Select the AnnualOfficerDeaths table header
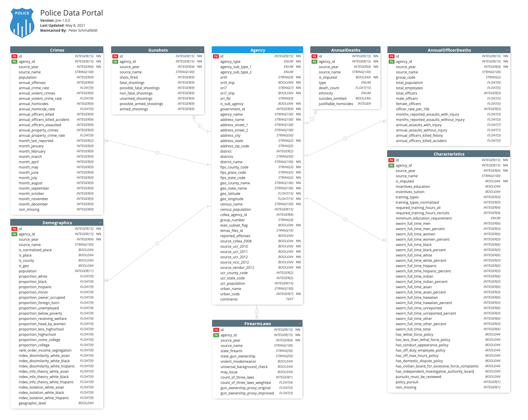Viewport: 528px width, 420px height. click(449, 50)
